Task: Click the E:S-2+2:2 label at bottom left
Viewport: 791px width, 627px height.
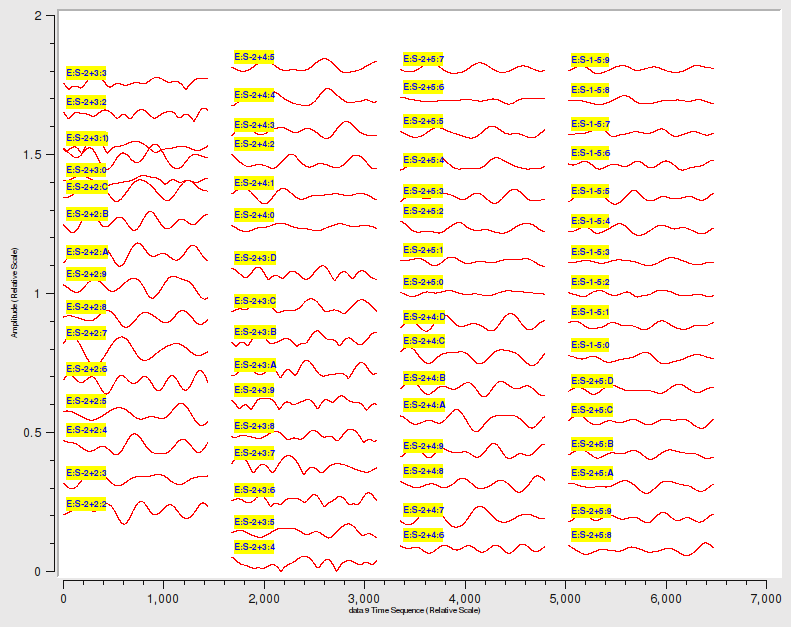Action: (86, 504)
